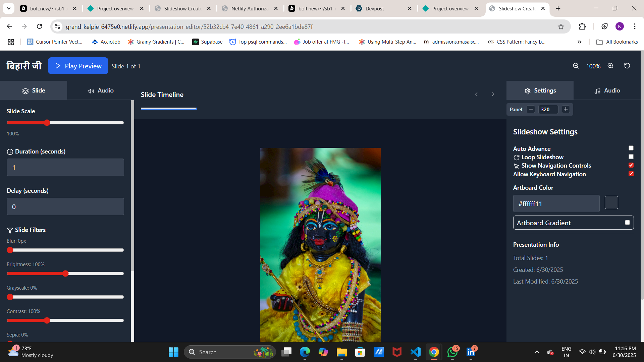Open the tab search dropdown arrow

tap(9, 8)
